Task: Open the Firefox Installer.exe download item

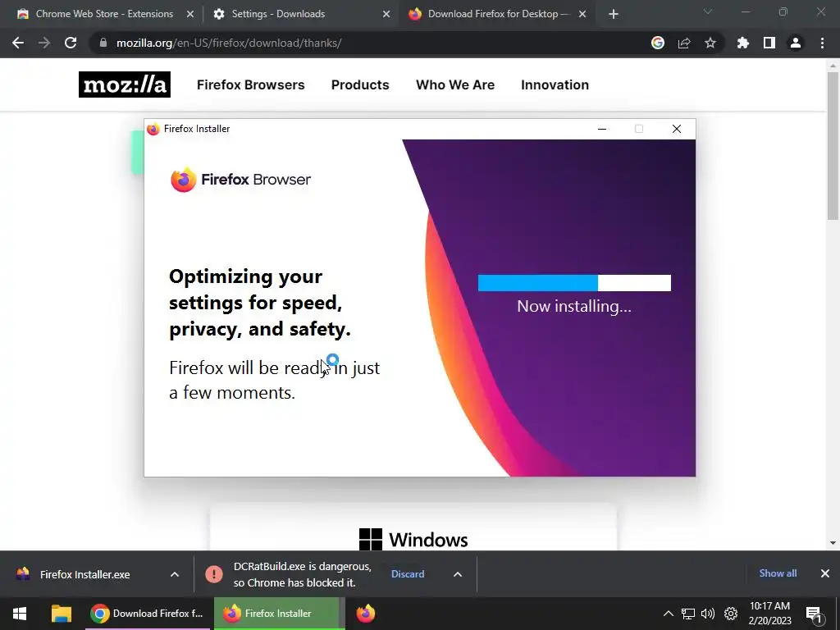Action: point(84,574)
